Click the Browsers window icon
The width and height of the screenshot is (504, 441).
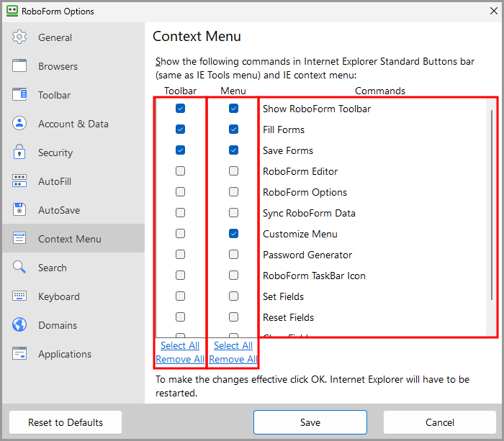pos(19,65)
